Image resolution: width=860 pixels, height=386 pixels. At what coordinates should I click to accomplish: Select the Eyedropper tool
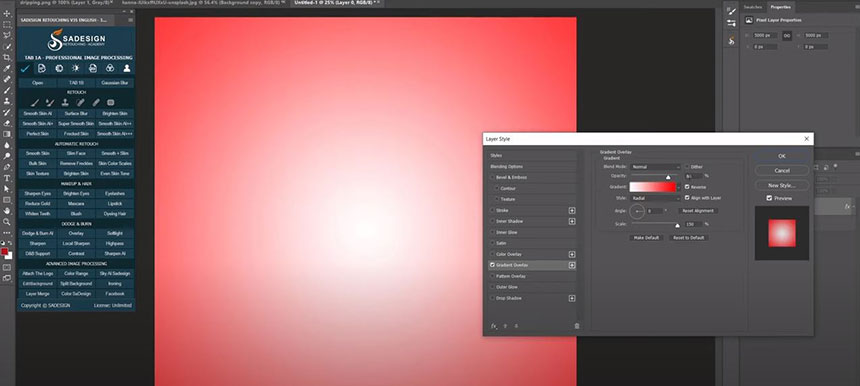pyautogui.click(x=7, y=69)
